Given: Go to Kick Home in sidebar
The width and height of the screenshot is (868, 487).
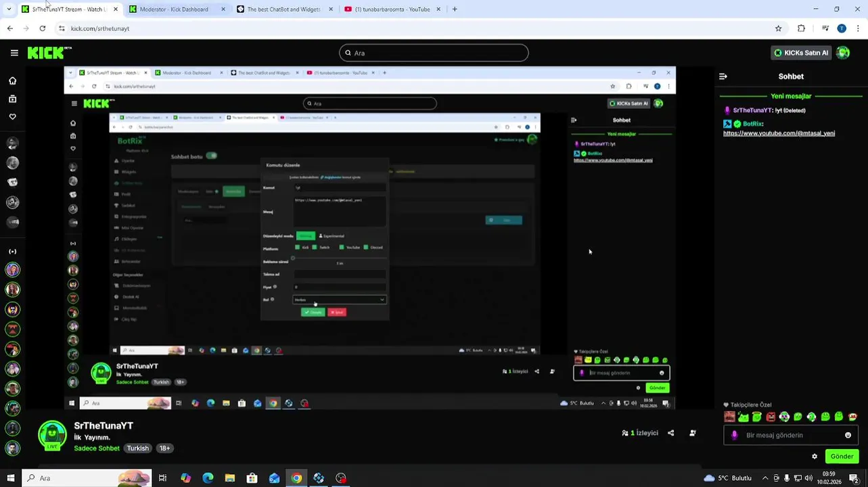Looking at the screenshot, I should click(x=12, y=80).
